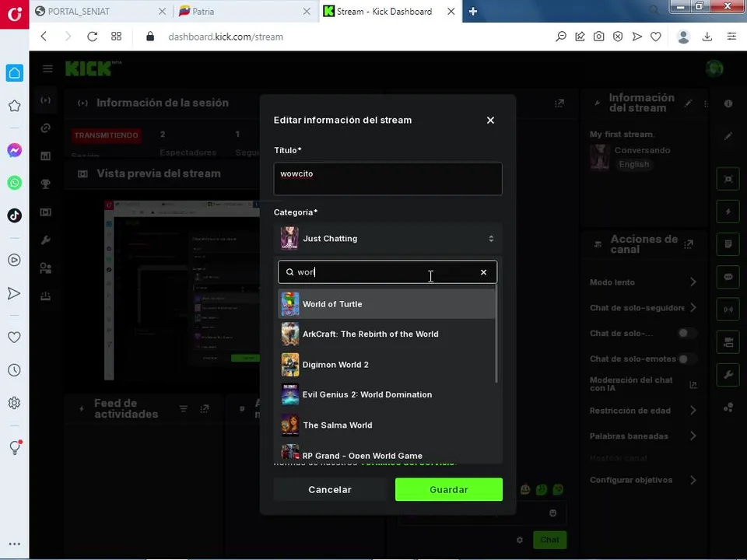The image size is (747, 560).
Task: Click the Cancelar button
Action: [330, 489]
